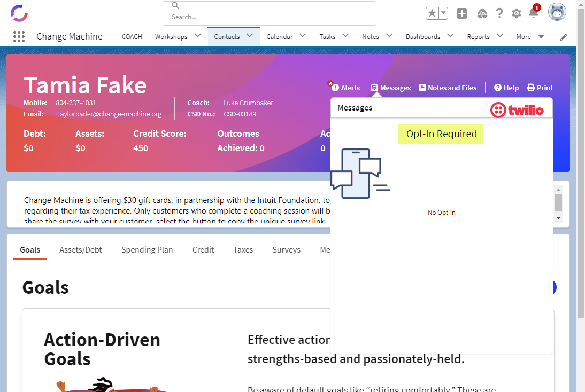The image size is (585, 392).
Task: Switch to the Surveys tab
Action: point(286,249)
